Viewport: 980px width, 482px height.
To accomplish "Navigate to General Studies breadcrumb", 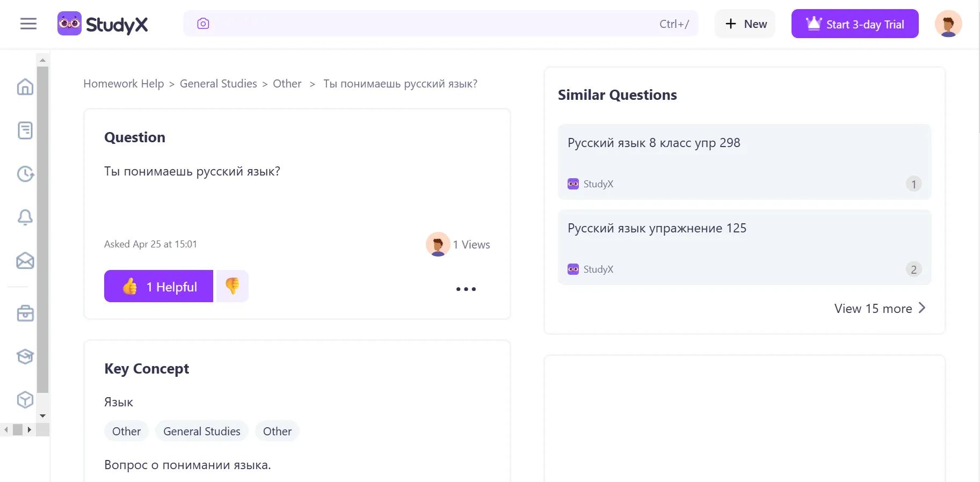I will point(219,84).
